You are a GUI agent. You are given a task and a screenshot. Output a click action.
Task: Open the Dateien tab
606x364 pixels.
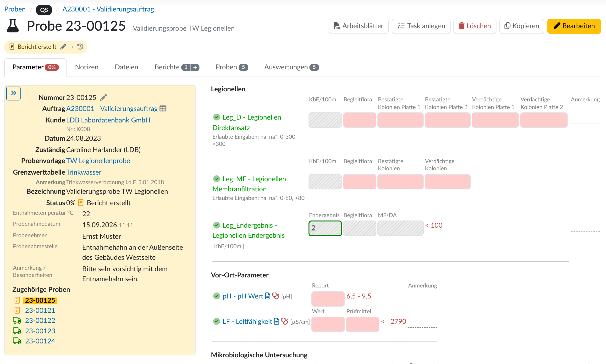click(x=127, y=67)
